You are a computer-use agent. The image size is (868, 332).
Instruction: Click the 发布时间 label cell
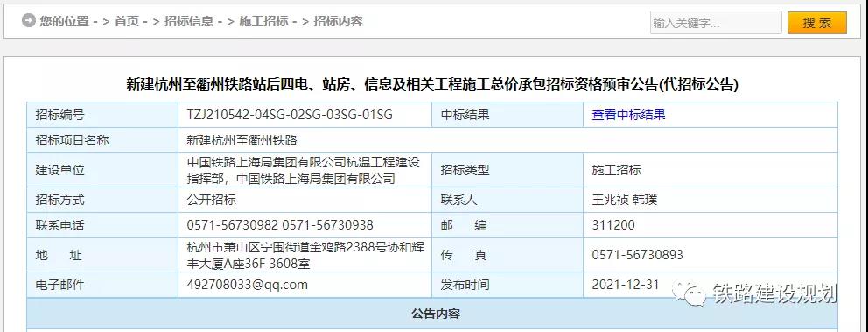(507, 285)
